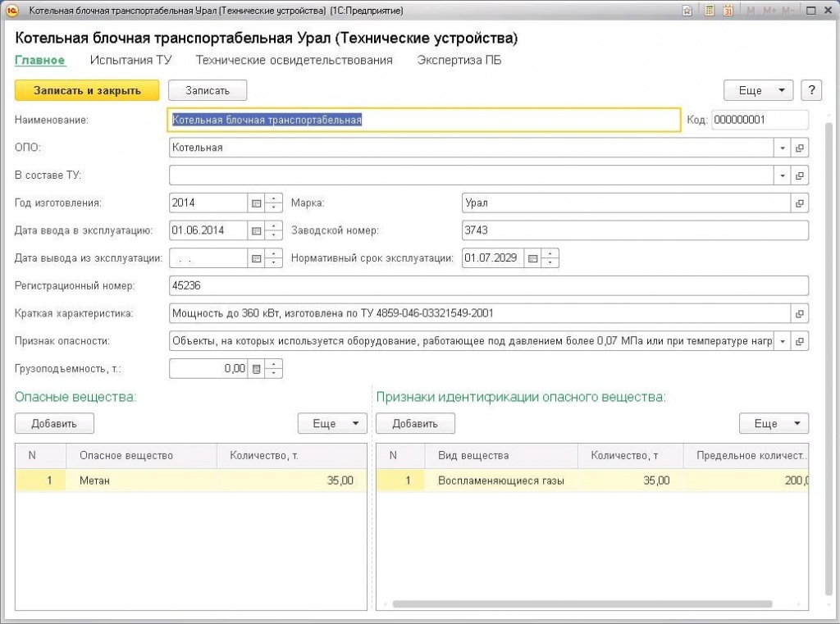Open date picker for Дата ввода в эксплуатацию

pyautogui.click(x=256, y=230)
